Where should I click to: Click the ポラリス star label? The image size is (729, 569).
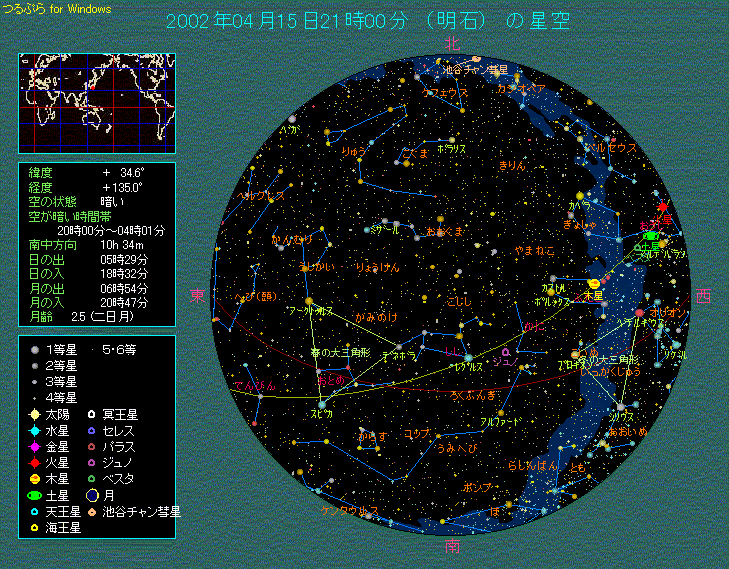coord(451,149)
